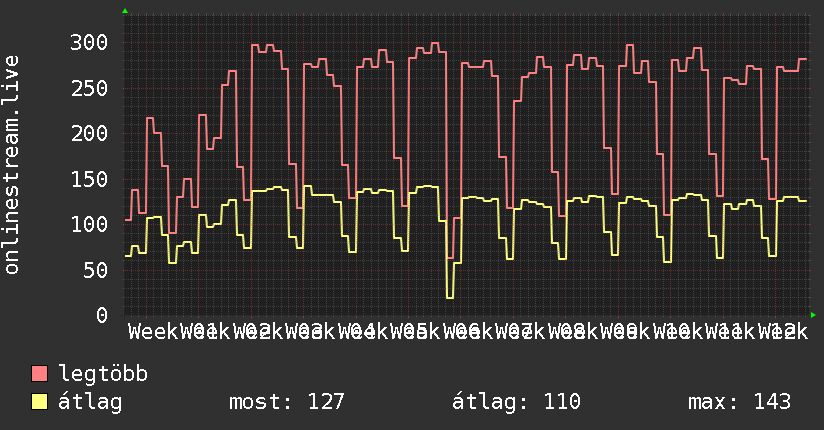
Task: Click the 50 y-axis label
Action: 95,270
